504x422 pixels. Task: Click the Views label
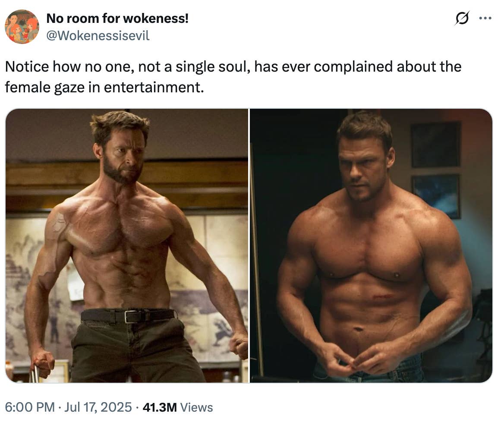[196, 407]
